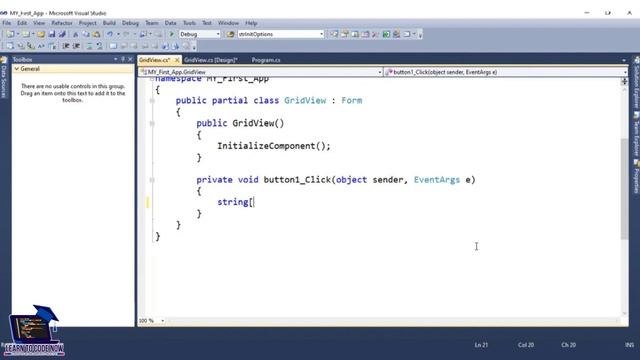
Task: Open the Undo history dropdown arrow
Action: (x=118, y=34)
